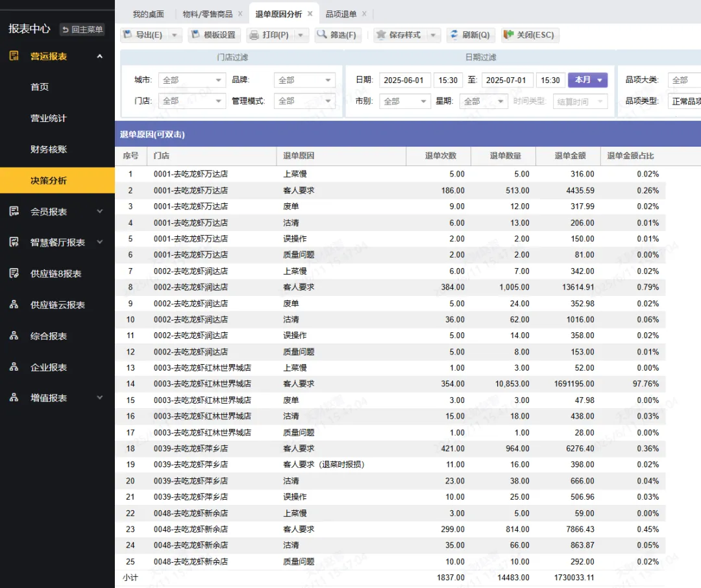The height and width of the screenshot is (588, 701).
Task: Open the 城市 city dropdown
Action: point(218,80)
